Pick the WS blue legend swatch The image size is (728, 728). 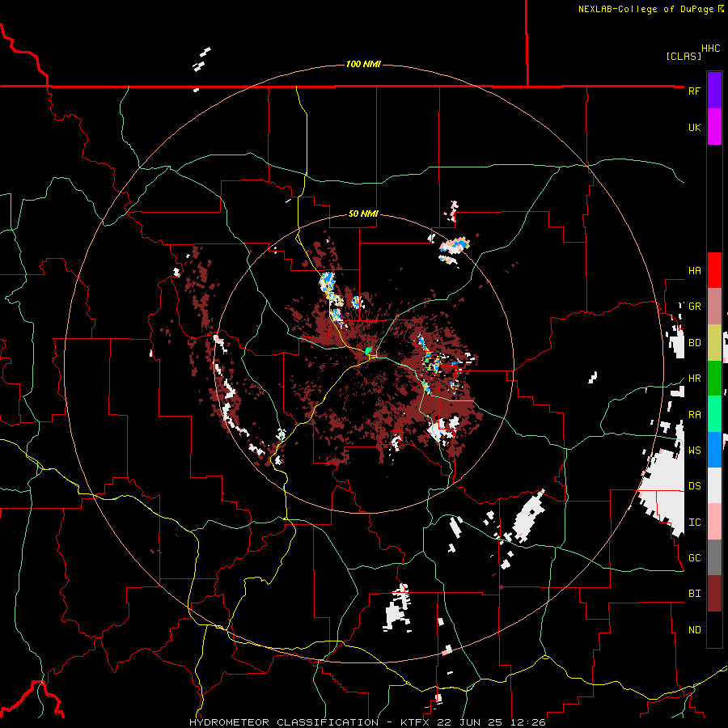(714, 450)
